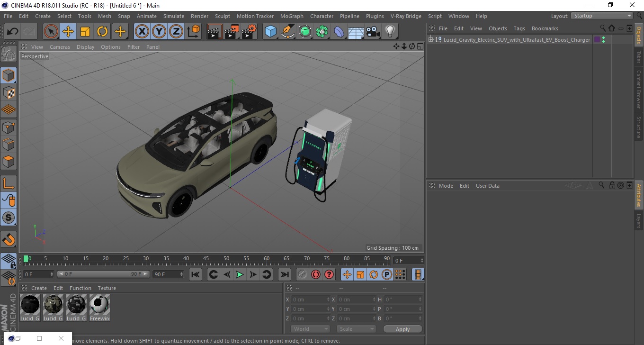The height and width of the screenshot is (345, 644).
Task: Open Edit Render Settings icon
Action: click(249, 32)
